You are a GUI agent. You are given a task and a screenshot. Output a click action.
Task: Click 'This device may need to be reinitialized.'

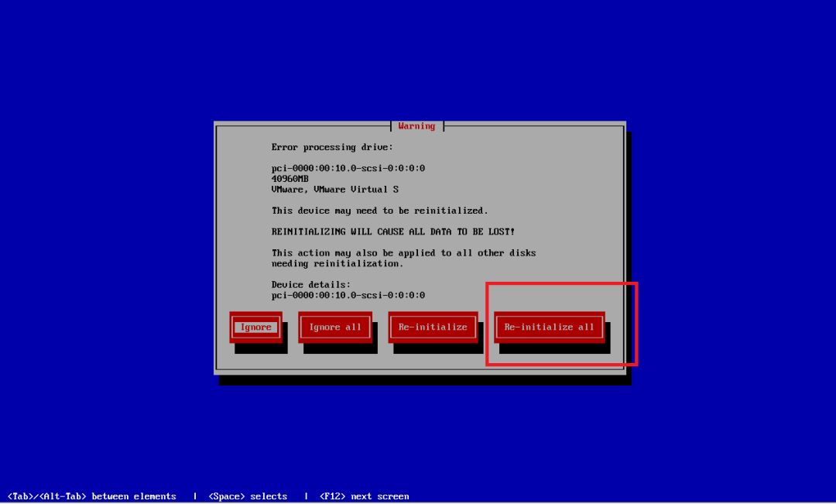379,211
